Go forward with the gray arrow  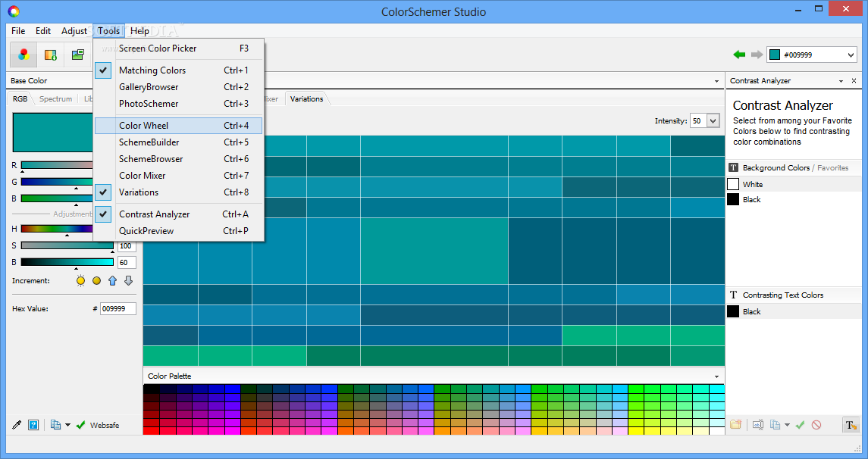(756, 55)
